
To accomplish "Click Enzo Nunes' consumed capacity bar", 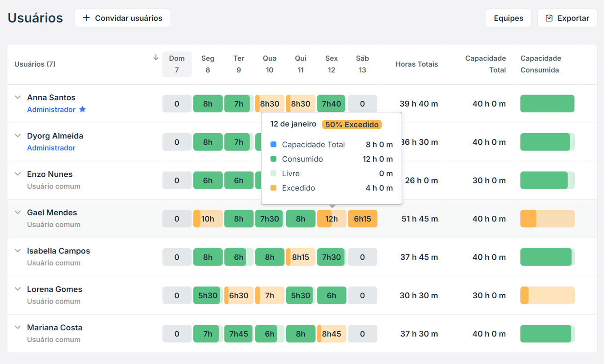I will click(547, 180).
